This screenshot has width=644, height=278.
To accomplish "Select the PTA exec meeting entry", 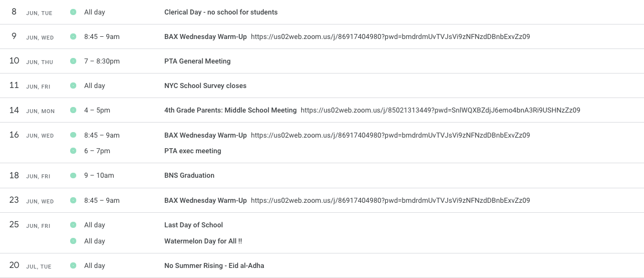I will (193, 151).
